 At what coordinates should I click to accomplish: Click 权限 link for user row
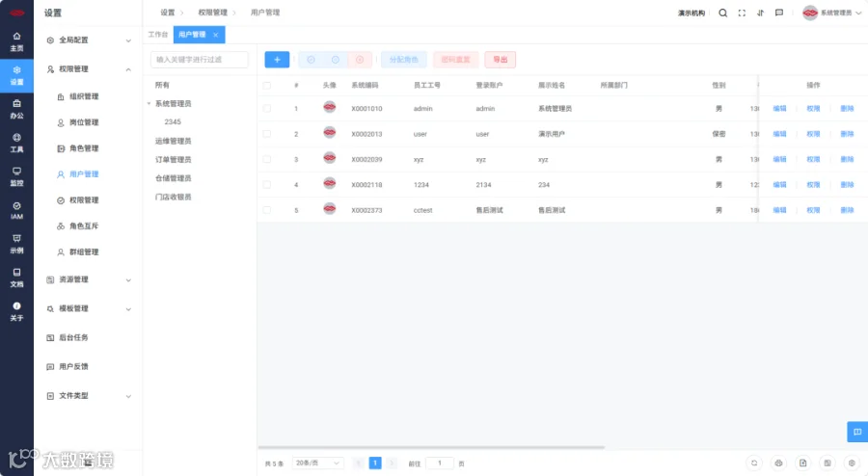pyautogui.click(x=813, y=134)
